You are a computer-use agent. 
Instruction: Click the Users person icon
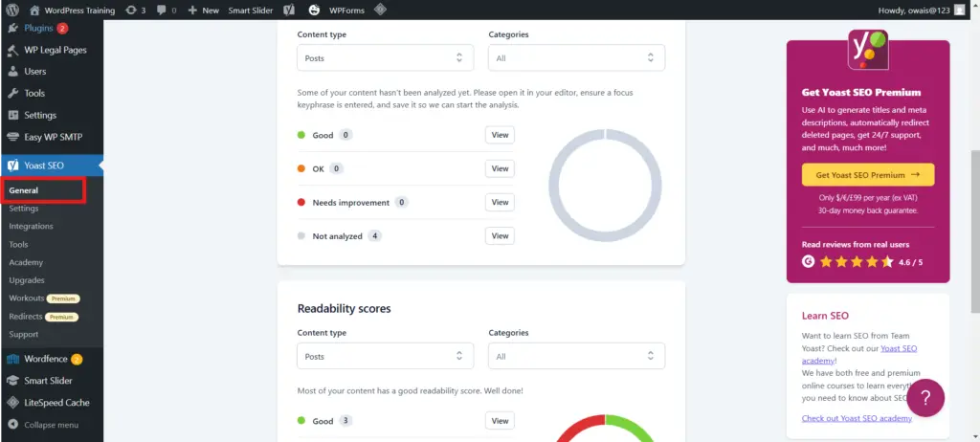13,71
